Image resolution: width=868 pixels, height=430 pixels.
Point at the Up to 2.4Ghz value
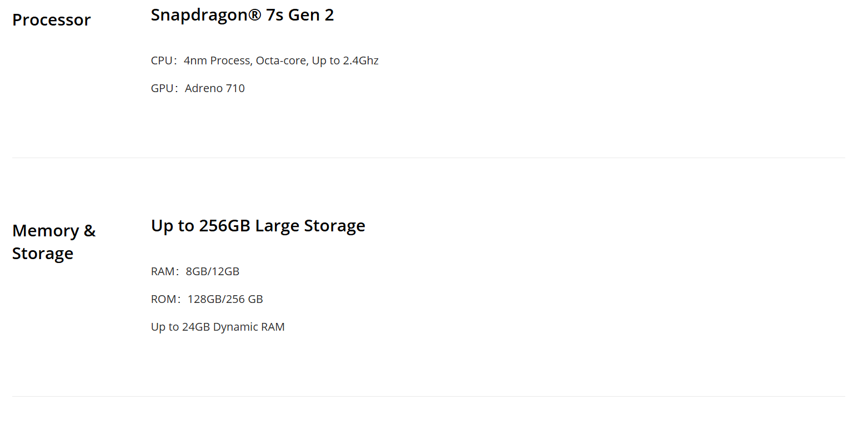point(345,60)
